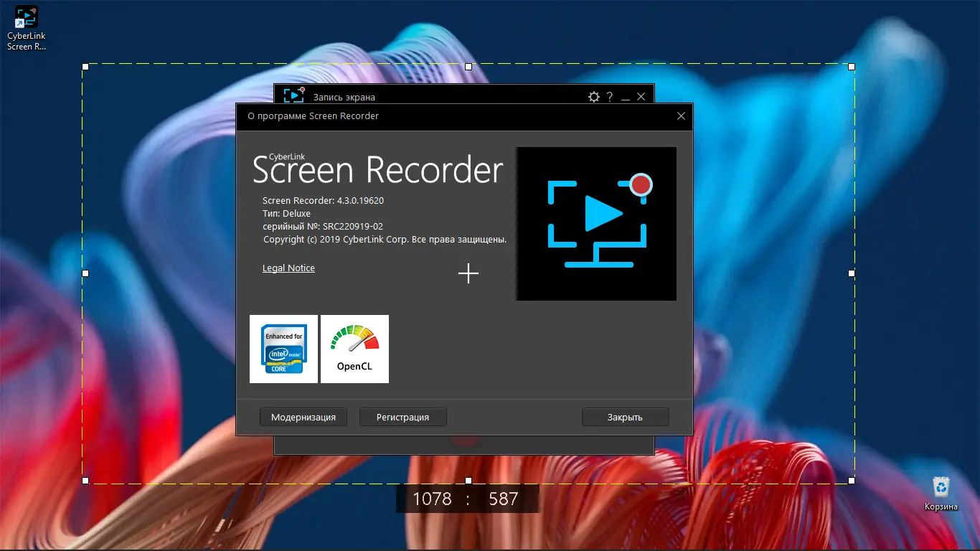
Task: Click the 587 height value
Action: [503, 499]
